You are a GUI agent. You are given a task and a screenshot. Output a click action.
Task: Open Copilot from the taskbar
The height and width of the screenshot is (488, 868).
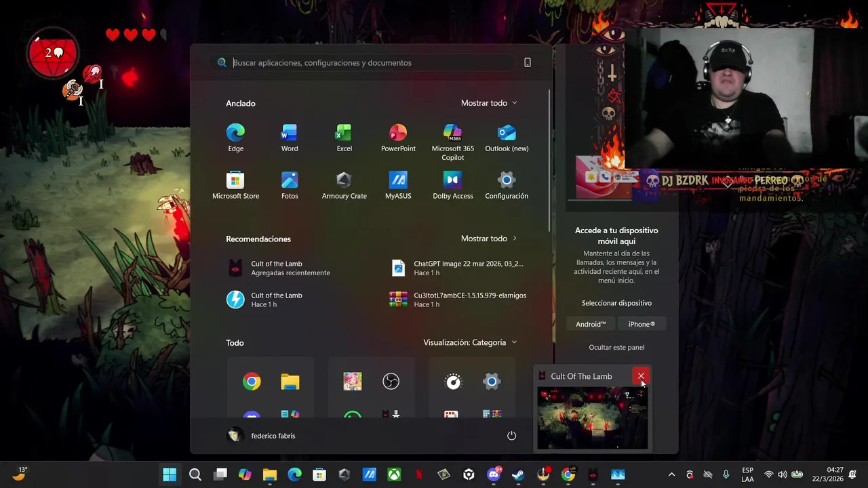[x=245, y=474]
